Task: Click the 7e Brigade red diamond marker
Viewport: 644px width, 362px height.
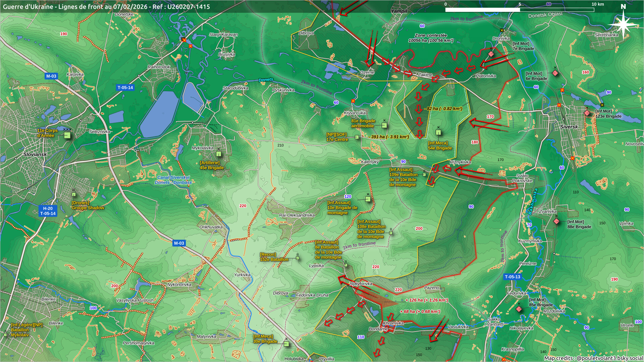Action: (x=491, y=54)
